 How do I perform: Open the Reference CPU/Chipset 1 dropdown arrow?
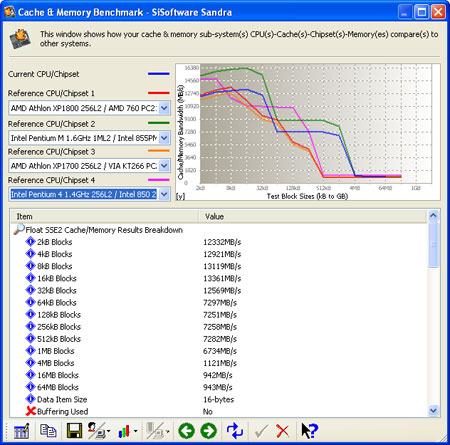coord(164,108)
